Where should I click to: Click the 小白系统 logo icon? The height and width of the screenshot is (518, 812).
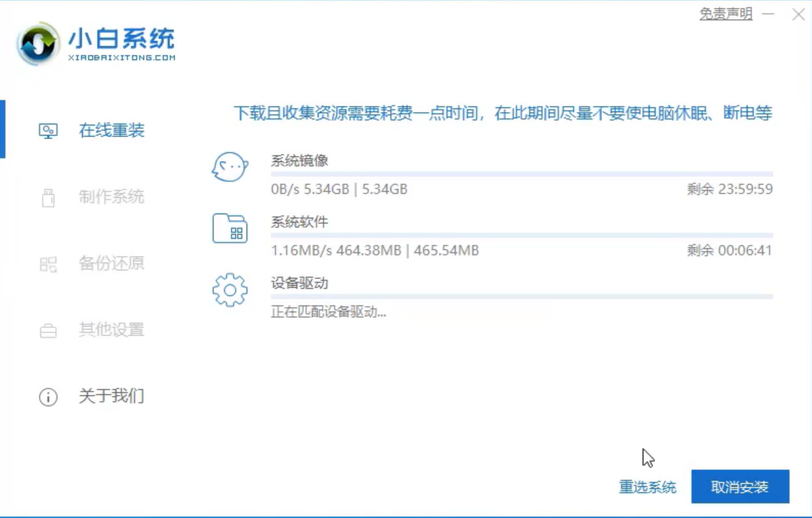39,44
